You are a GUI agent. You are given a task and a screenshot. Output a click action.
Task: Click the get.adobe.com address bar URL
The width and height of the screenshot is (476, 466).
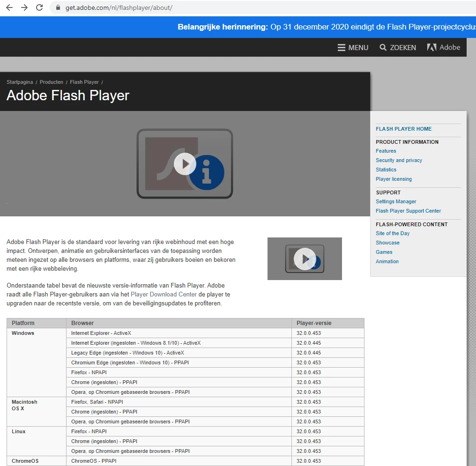119,7
